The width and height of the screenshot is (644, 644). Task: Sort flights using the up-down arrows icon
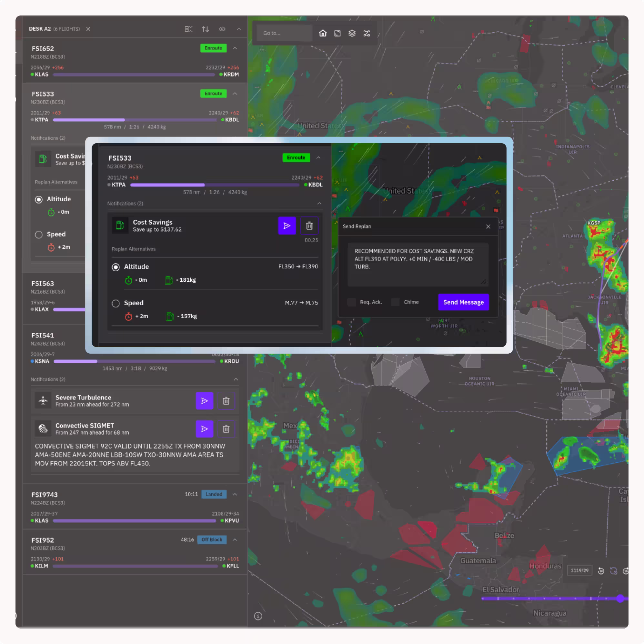[205, 29]
